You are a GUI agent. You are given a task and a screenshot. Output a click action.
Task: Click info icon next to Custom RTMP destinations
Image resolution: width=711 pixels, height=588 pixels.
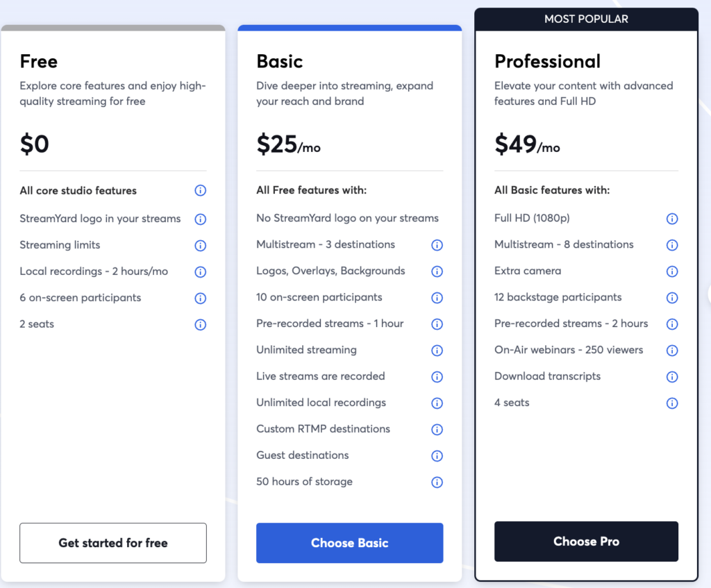437,429
